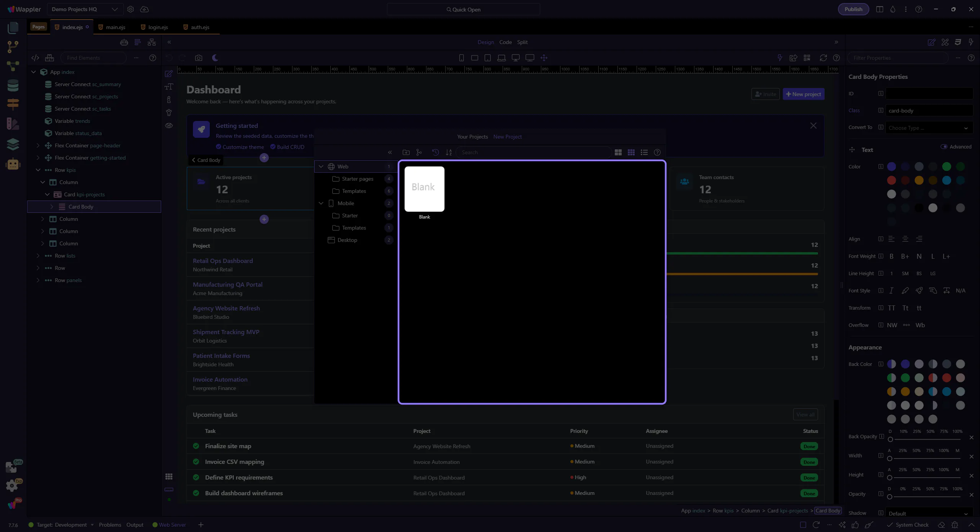Toggle the Advanced text switch
The image size is (980, 532).
[x=944, y=147]
